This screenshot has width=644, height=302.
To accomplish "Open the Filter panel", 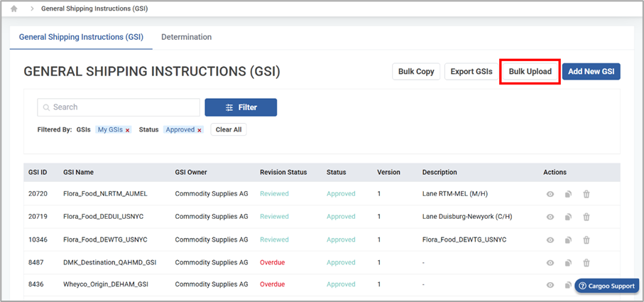I will pos(241,107).
